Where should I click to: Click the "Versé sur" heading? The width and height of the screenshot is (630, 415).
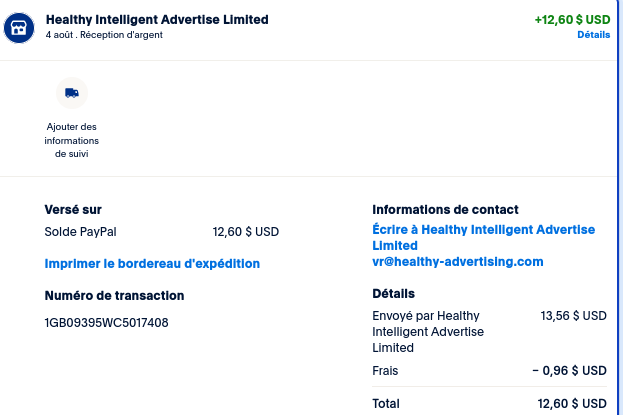click(73, 210)
